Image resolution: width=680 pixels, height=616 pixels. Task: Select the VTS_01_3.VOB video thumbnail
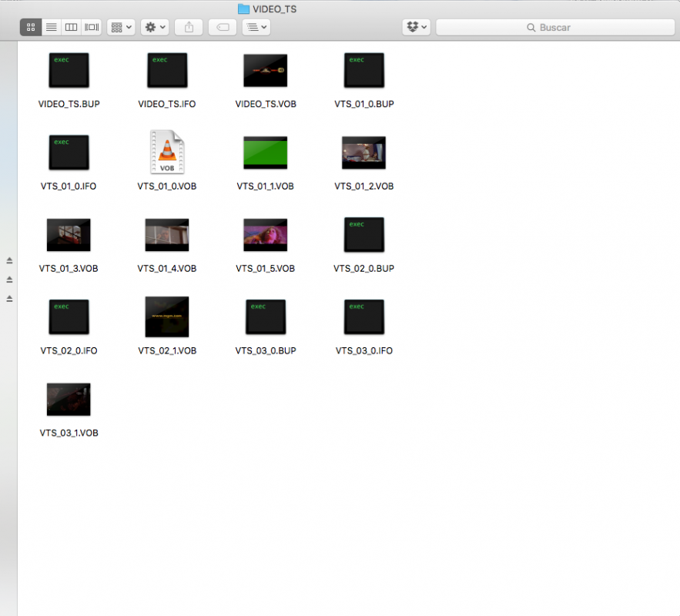tap(69, 235)
